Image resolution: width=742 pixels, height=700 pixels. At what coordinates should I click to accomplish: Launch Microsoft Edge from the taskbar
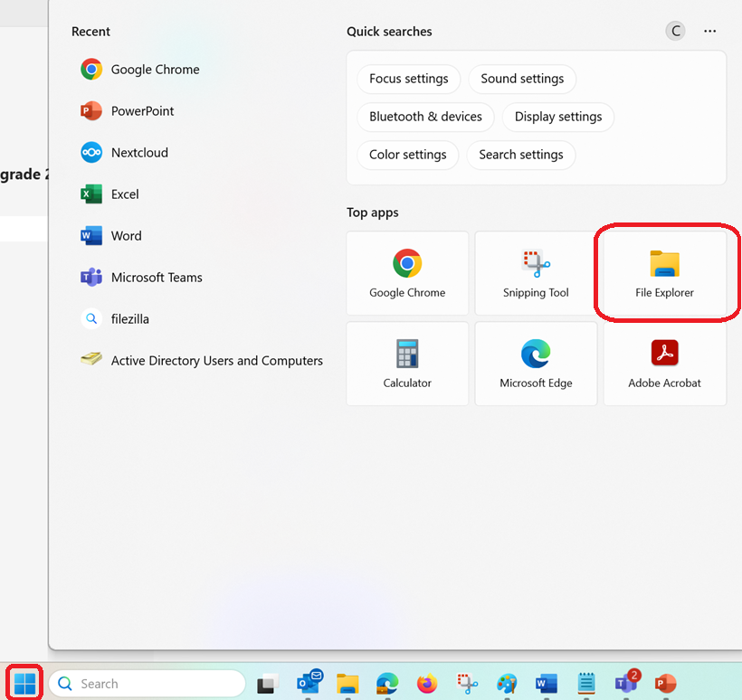tap(387, 684)
